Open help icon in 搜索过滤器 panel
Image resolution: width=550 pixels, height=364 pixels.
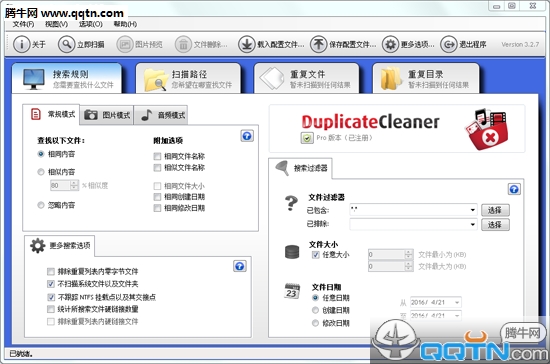pos(514,189)
